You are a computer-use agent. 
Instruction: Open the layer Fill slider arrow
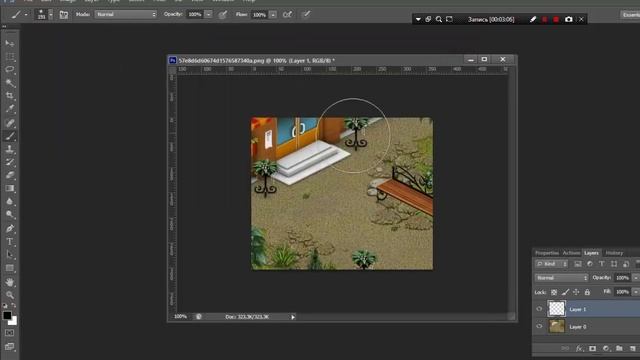[x=636, y=292]
